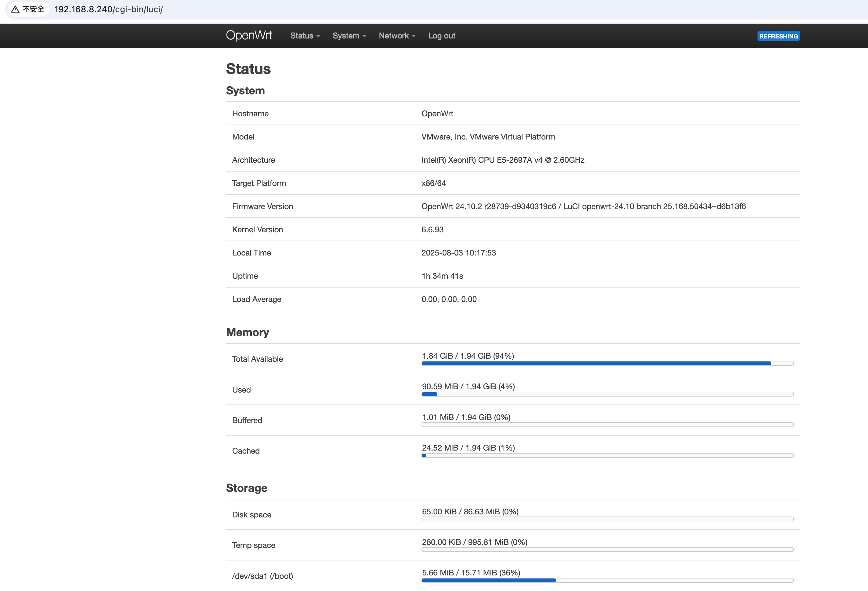The width and height of the screenshot is (868, 591).
Task: Click the insecure-site warning icon in address bar
Action: pos(15,9)
